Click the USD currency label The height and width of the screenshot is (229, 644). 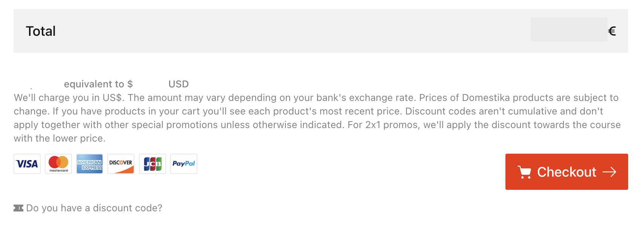coord(179,84)
